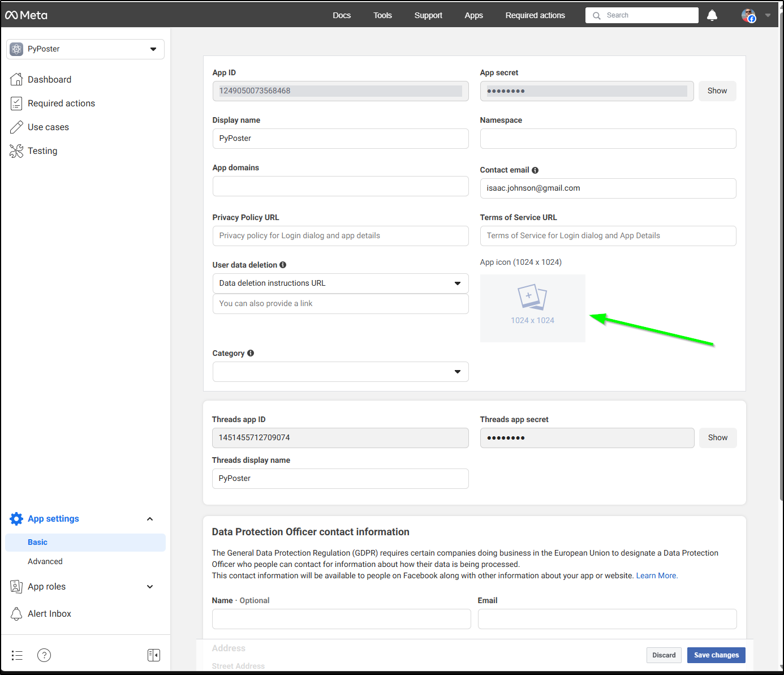784x675 pixels.
Task: Click the App roles badge icon
Action: tap(16, 587)
